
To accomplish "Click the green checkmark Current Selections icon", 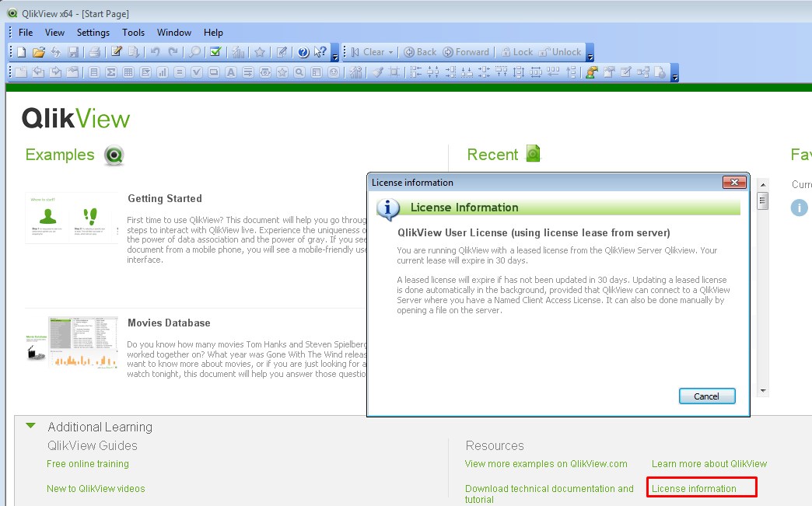I will point(216,52).
